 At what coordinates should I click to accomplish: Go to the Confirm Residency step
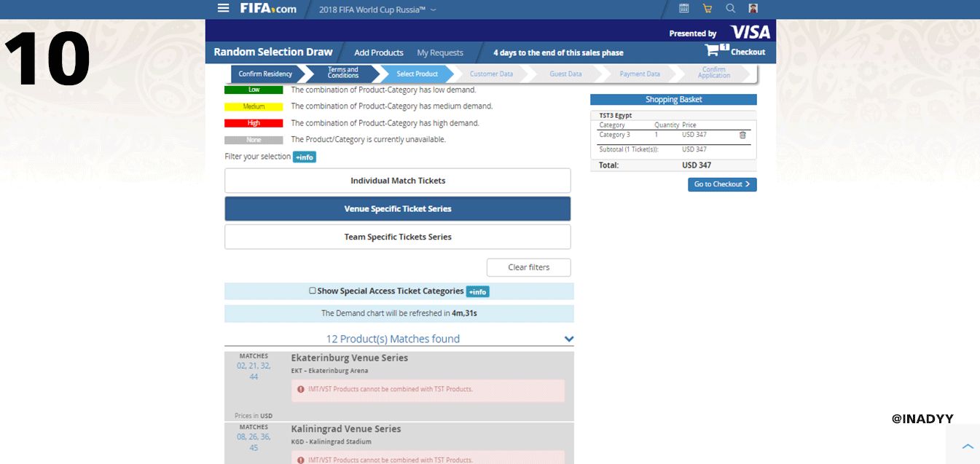[x=265, y=74]
